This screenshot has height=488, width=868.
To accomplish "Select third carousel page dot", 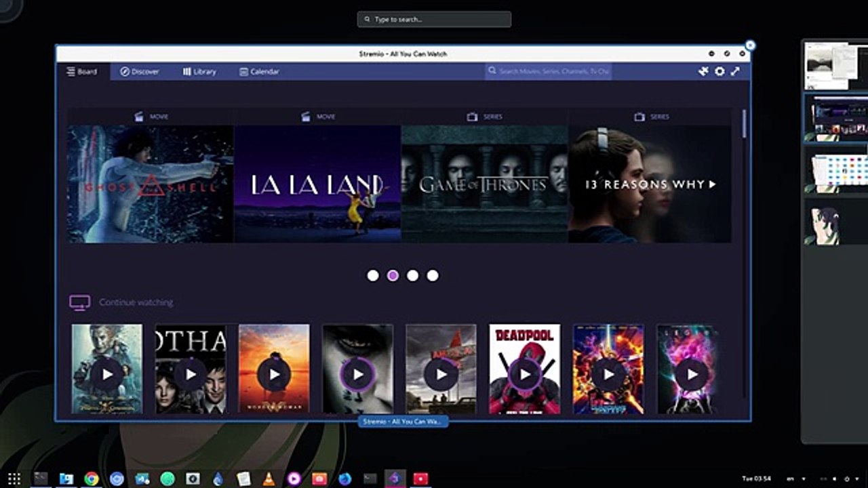I will [412, 275].
